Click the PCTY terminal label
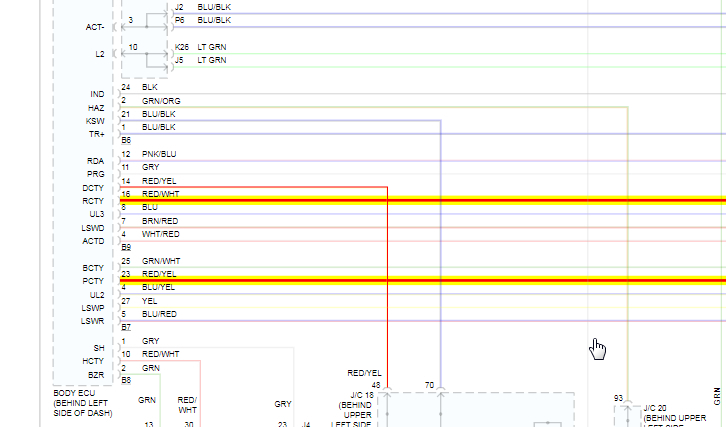 click(93, 281)
